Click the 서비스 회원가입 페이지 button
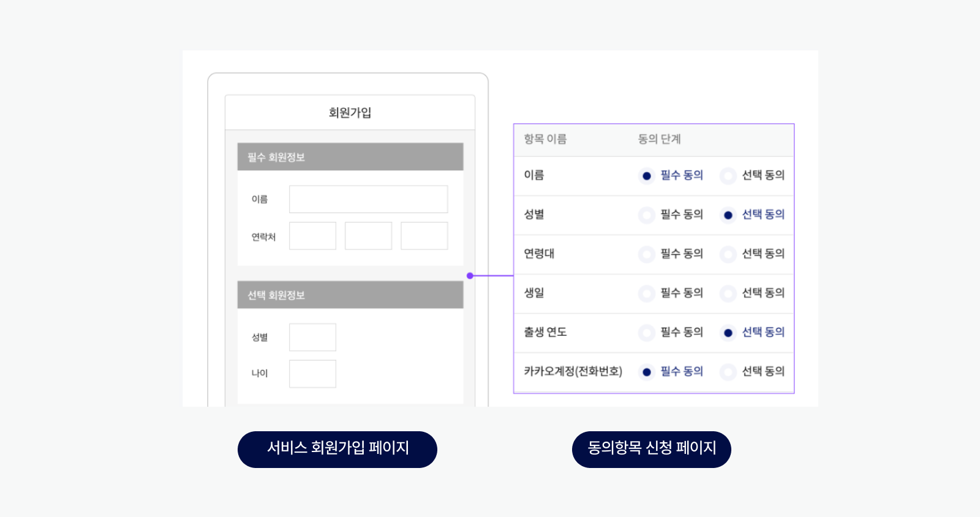Image resolution: width=980 pixels, height=517 pixels. (337, 449)
